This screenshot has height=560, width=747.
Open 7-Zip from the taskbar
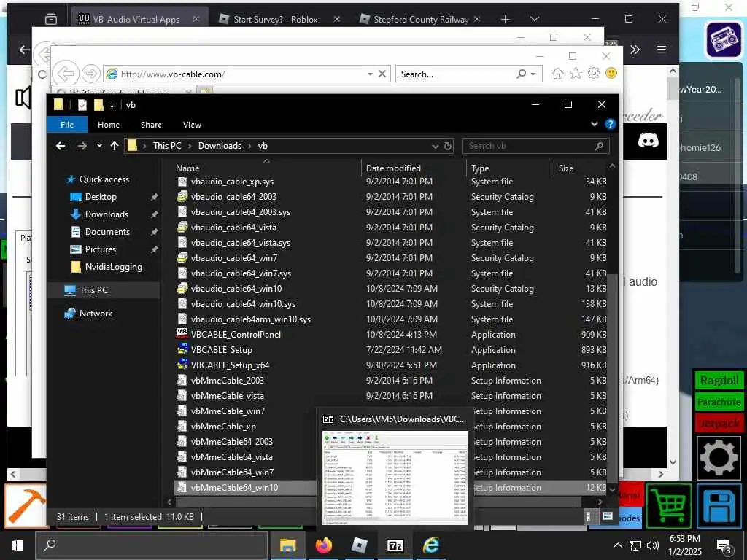click(x=395, y=545)
